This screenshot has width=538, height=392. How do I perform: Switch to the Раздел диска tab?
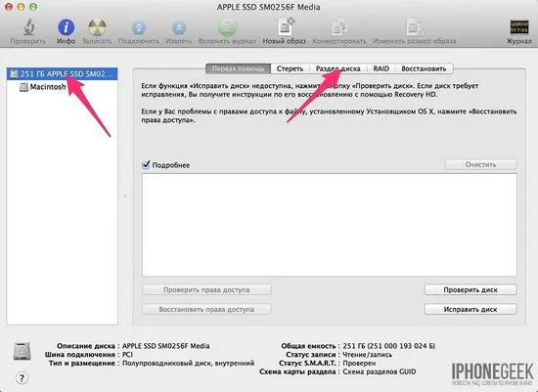[x=338, y=68]
